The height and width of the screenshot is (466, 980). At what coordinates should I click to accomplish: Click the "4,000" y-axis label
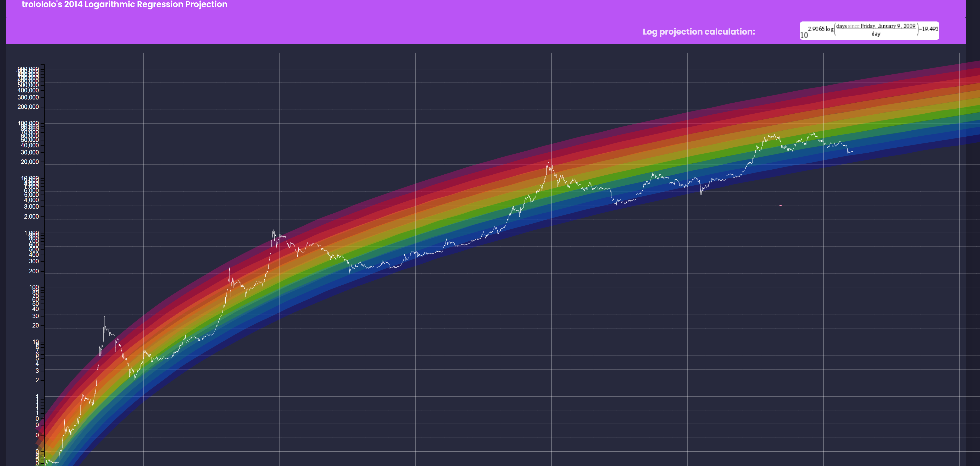coord(31,200)
